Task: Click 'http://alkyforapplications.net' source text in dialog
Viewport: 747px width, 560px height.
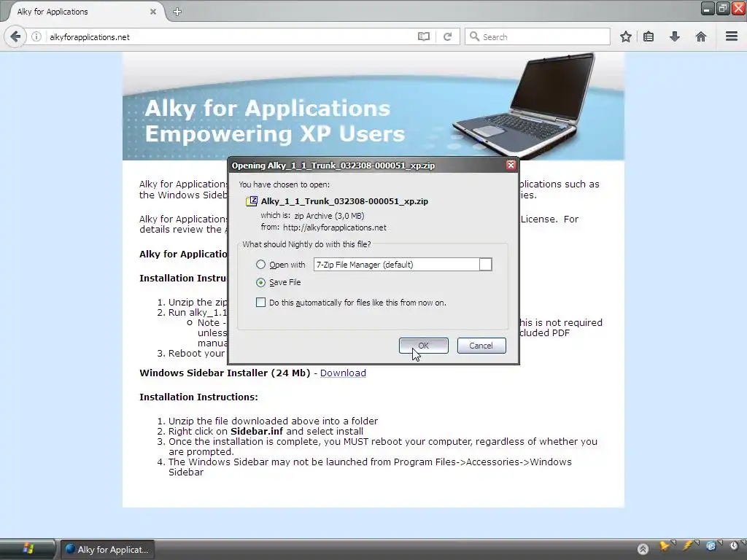Action: click(x=334, y=227)
